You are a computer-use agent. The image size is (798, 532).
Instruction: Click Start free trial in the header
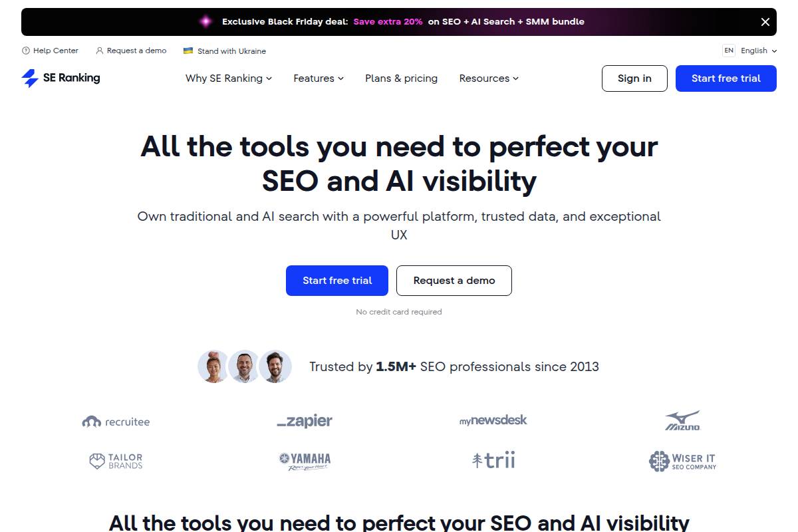click(726, 78)
